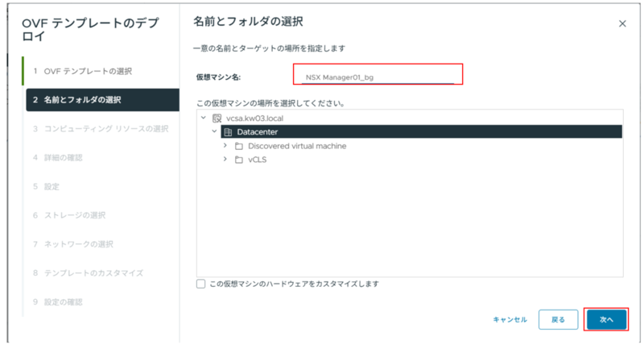Select step 2 名前とフォルダの選択
This screenshot has width=644, height=349.
point(103,100)
